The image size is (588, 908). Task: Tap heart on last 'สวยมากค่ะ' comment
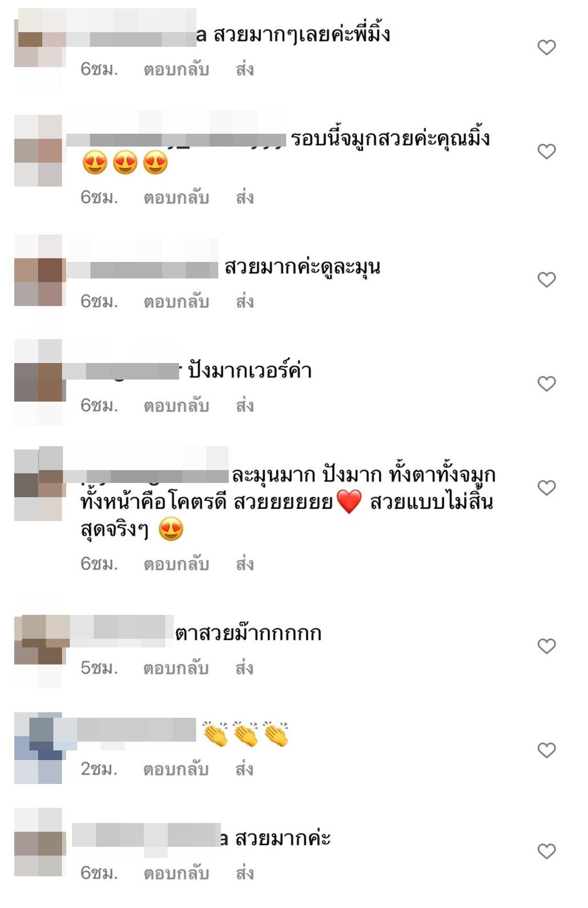click(x=547, y=851)
